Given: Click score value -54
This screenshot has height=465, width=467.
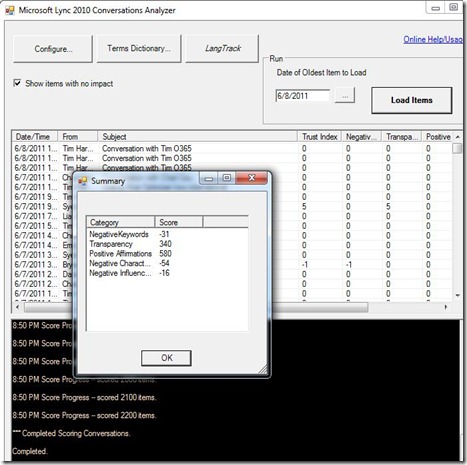Looking at the screenshot, I should [164, 263].
